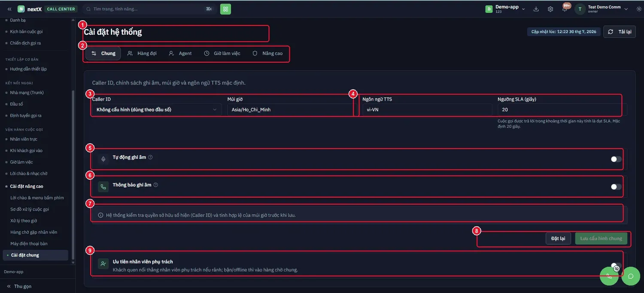The width and height of the screenshot is (644, 293).
Task: Open Hướng dẫn thiết lập in the sidebar
Action: [x=28, y=69]
